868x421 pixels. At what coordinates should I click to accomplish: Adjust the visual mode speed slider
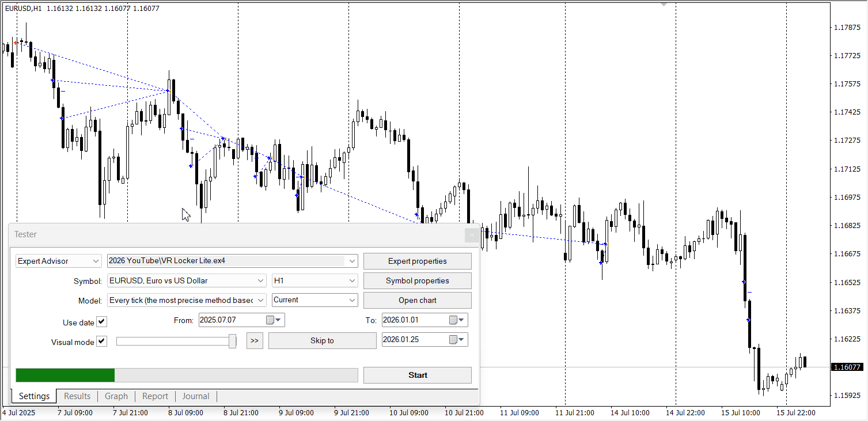232,340
